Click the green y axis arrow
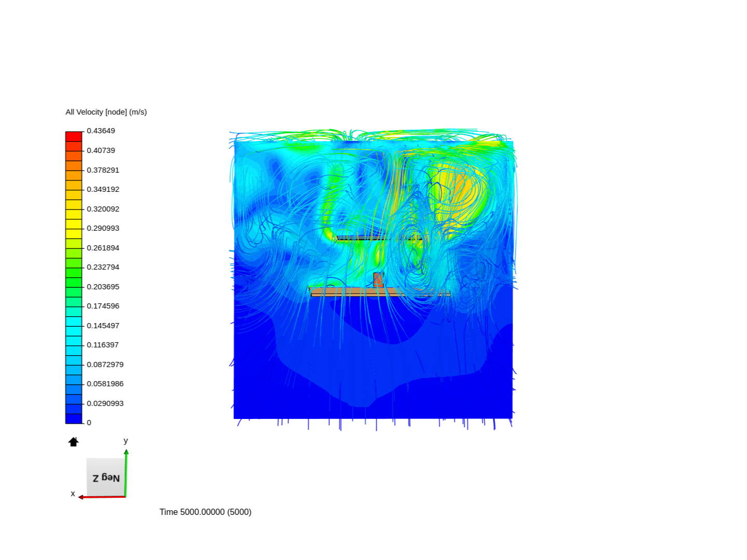The height and width of the screenshot is (560, 747). (126, 472)
